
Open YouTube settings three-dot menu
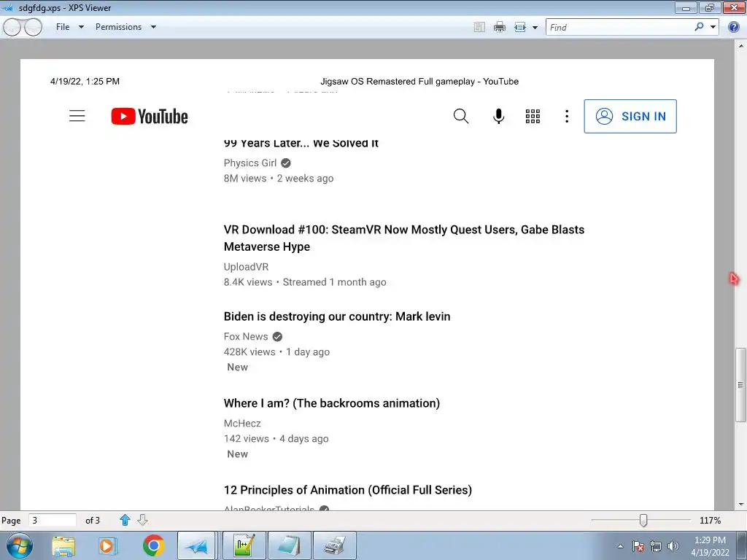point(566,116)
